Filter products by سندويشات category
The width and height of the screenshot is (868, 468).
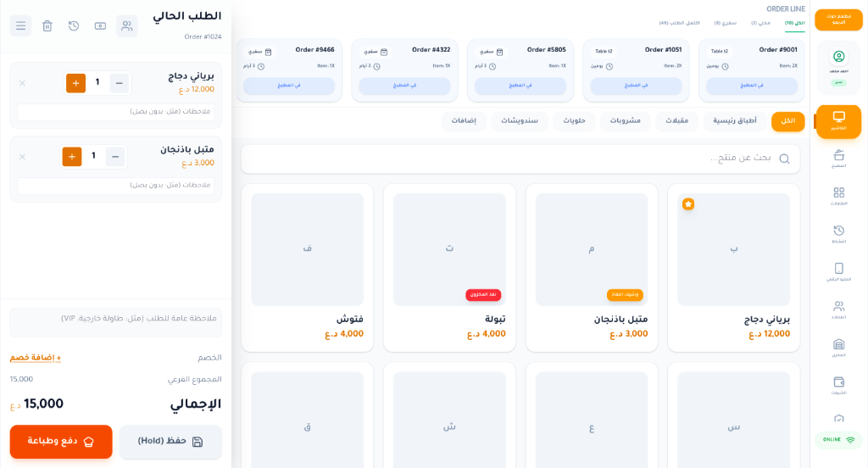(x=520, y=121)
